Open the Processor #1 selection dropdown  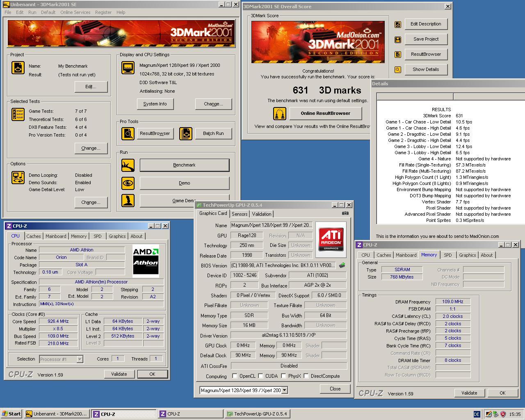click(x=80, y=359)
